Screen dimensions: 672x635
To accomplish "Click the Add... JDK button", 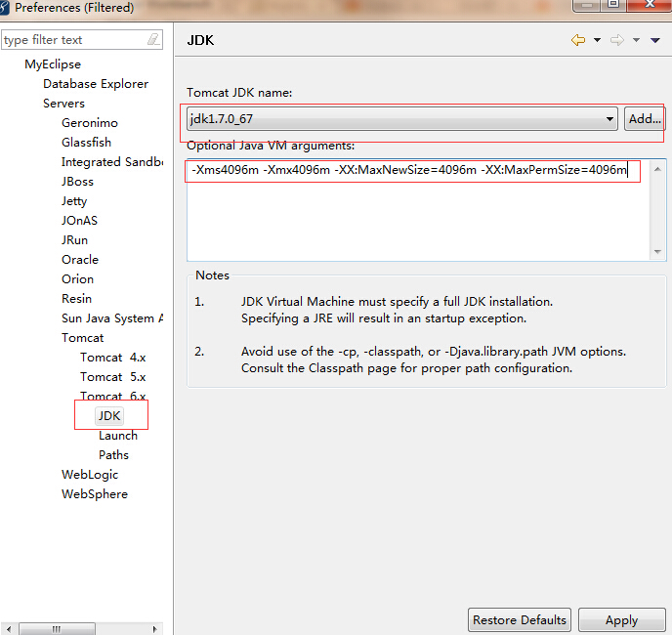I will (x=644, y=119).
